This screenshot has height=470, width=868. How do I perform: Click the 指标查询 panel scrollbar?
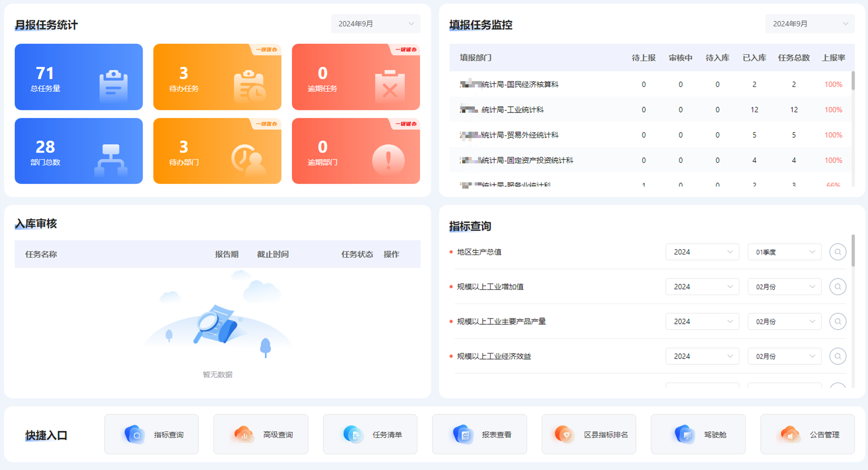(x=853, y=251)
